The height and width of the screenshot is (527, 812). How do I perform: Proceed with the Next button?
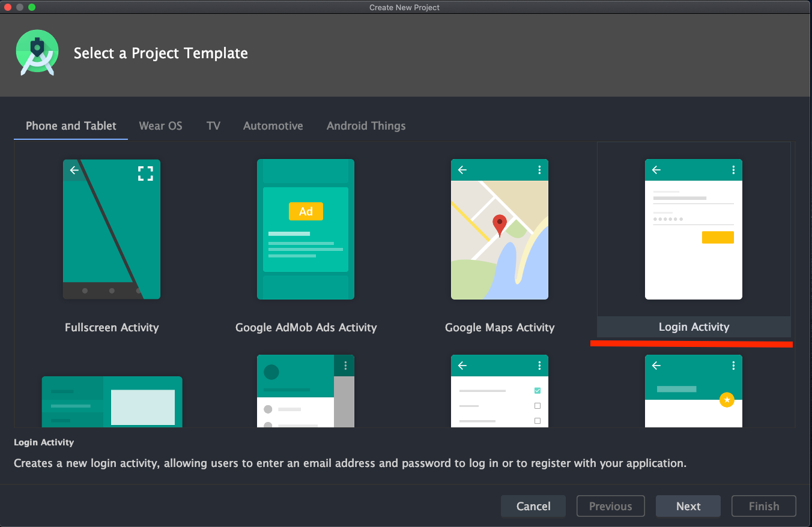click(x=688, y=506)
